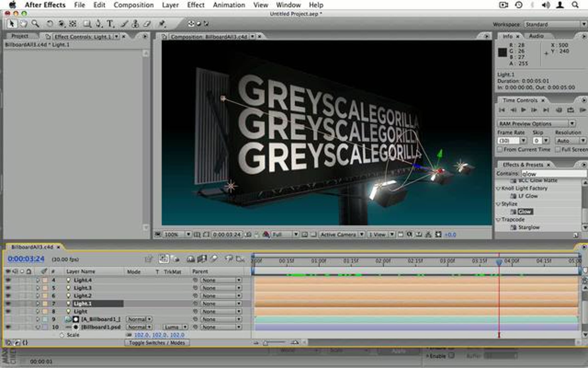This screenshot has width=588, height=368.
Task: Enable the Full Screen checkbox
Action: click(x=558, y=149)
